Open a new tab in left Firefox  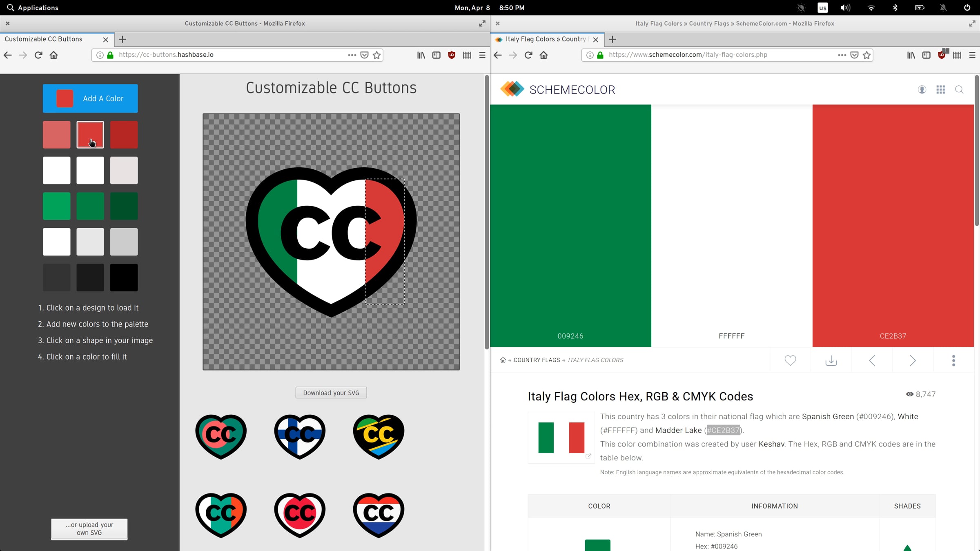tap(122, 39)
